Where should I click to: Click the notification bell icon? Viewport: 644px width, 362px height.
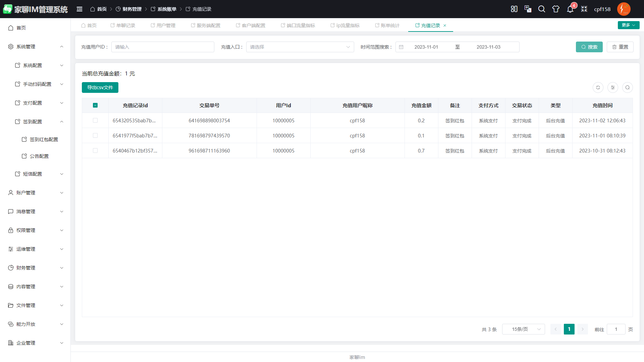[x=570, y=9]
